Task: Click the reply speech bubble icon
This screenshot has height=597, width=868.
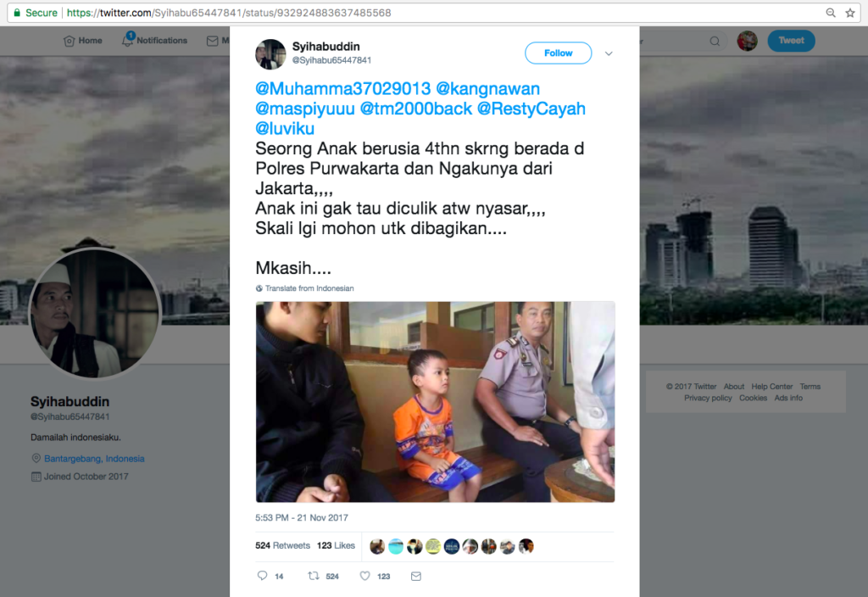Action: click(263, 576)
